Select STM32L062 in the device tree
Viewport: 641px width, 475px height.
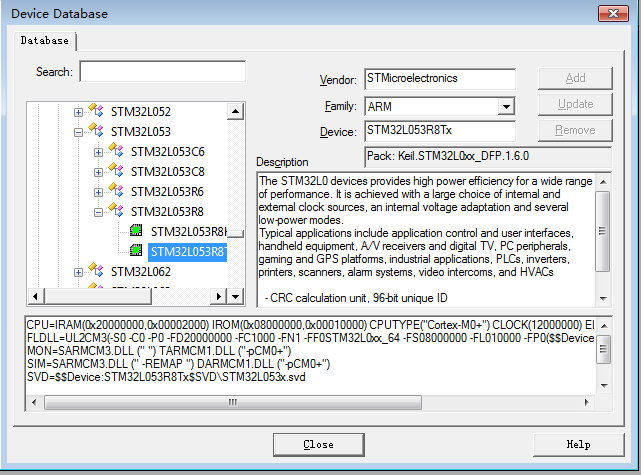(x=141, y=272)
